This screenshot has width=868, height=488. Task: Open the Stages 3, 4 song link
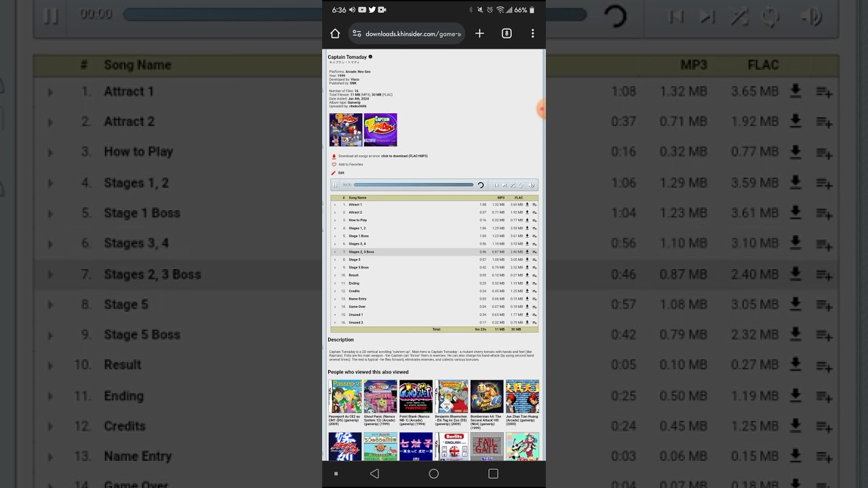(x=357, y=244)
